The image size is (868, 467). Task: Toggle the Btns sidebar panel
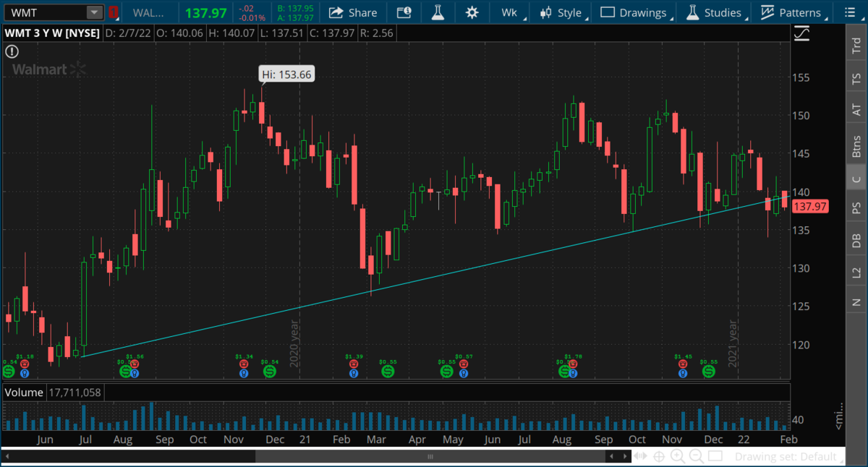856,147
